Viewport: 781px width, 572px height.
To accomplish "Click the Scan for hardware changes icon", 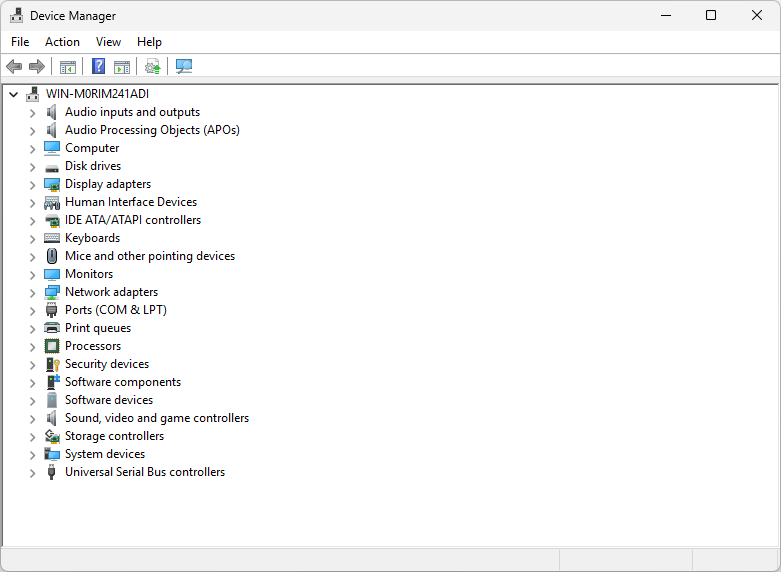I will coord(184,66).
